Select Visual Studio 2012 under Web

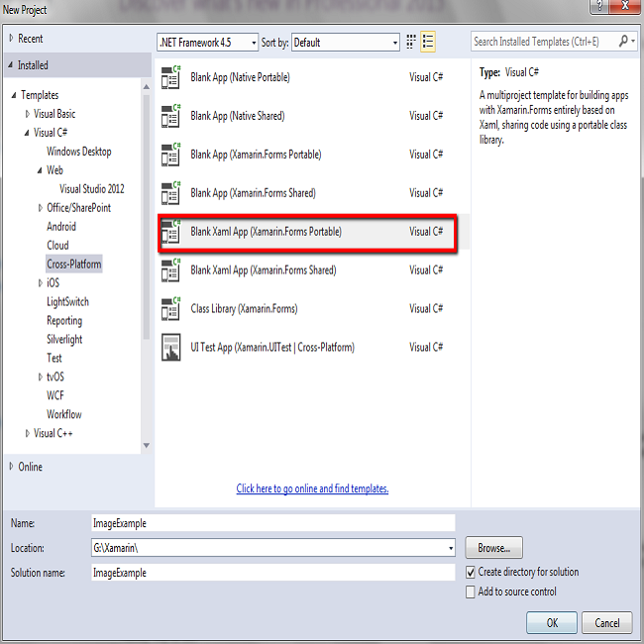pyautogui.click(x=92, y=189)
